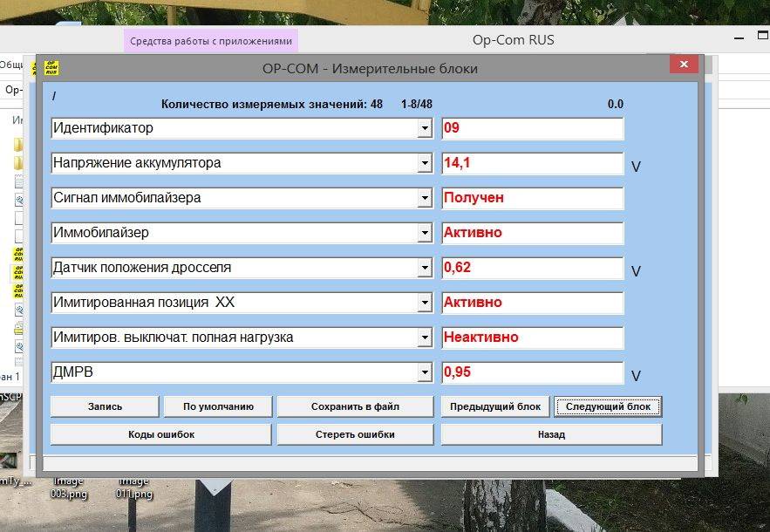This screenshot has height=532, width=770.
Task: Expand the Имитированная позиция XX dropdown
Action: 425,304
